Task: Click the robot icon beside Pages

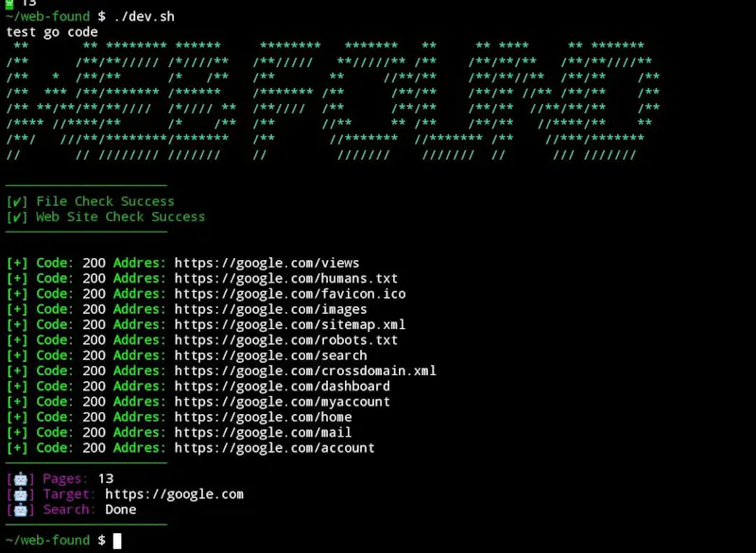Action: (20, 478)
